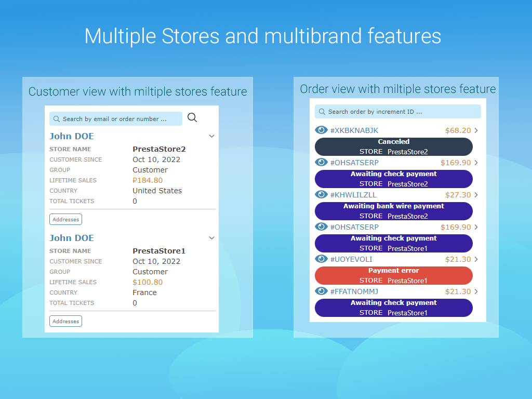Click the Canceled status banner for PrestaStore2
The height and width of the screenshot is (399, 532).
[x=393, y=147]
